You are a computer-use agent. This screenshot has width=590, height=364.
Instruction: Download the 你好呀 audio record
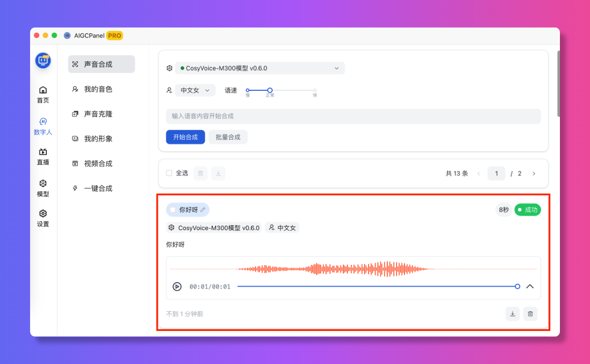[512, 314]
